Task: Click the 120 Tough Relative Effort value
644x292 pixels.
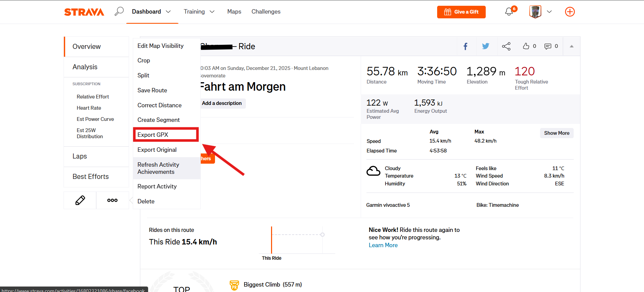Action: click(524, 71)
